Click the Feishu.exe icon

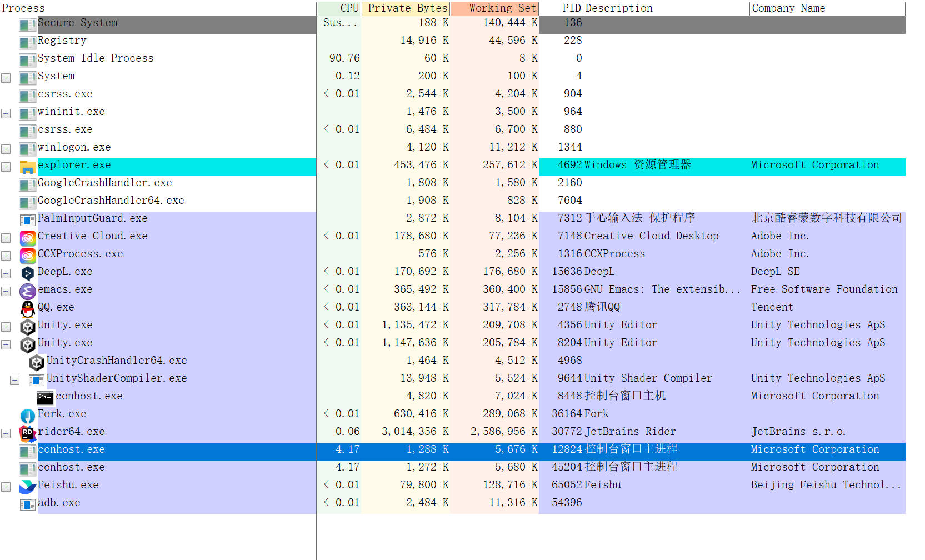(27, 486)
